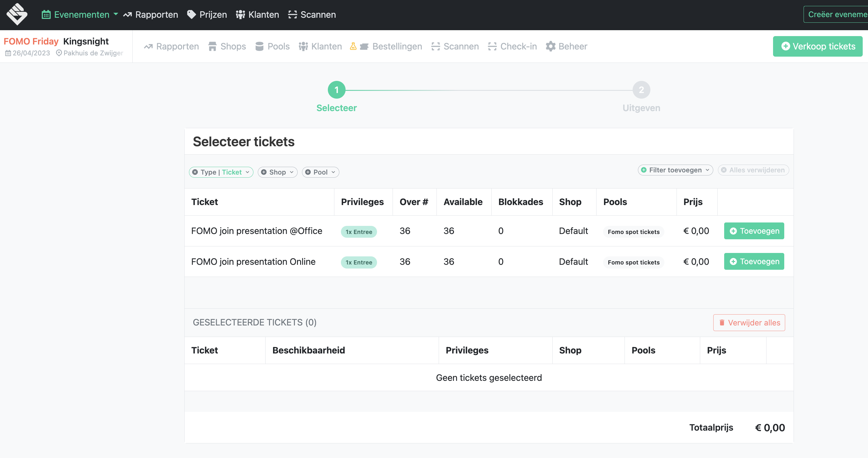Click the calendar icon beside Evenementen

click(x=46, y=15)
